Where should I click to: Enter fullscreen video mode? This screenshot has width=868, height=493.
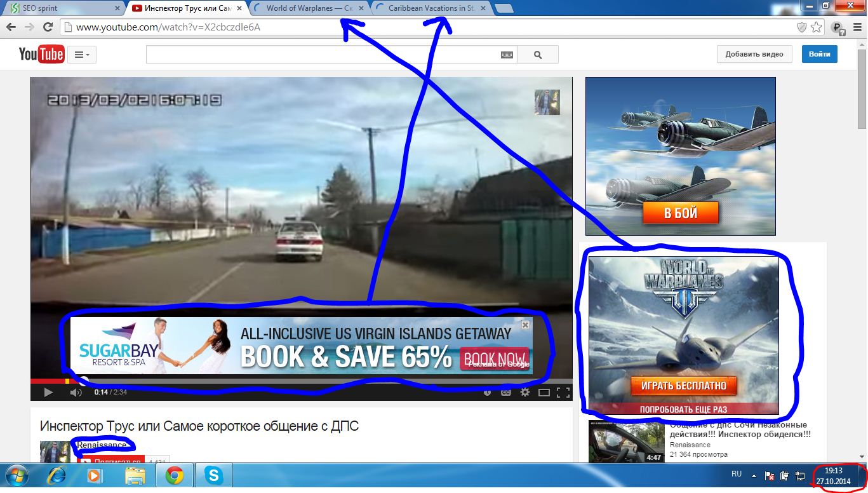tap(563, 392)
